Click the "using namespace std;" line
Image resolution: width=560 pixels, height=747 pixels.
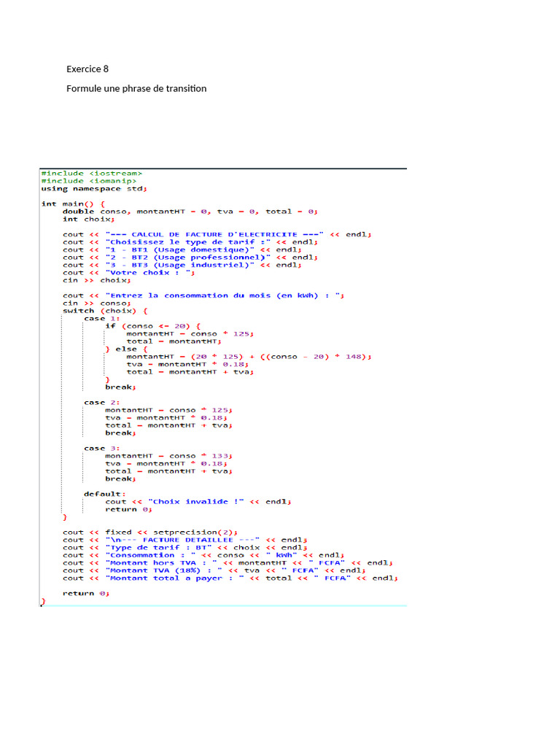[x=94, y=189]
